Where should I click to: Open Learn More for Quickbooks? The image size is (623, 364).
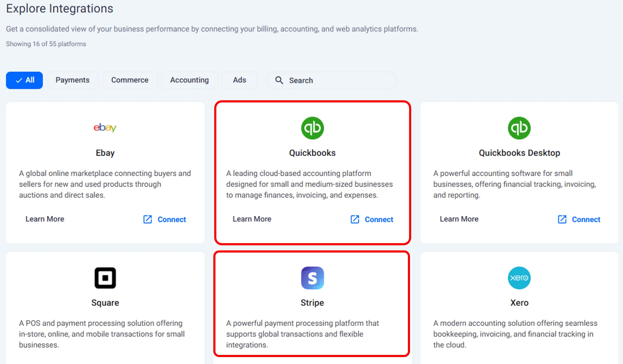(252, 219)
